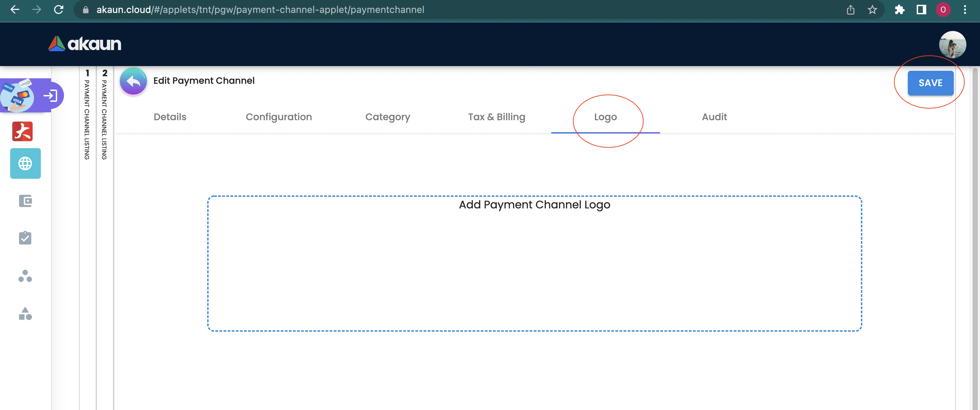Open the globe icon in sidebar
Image resolution: width=980 pixels, height=410 pixels.
(25, 163)
